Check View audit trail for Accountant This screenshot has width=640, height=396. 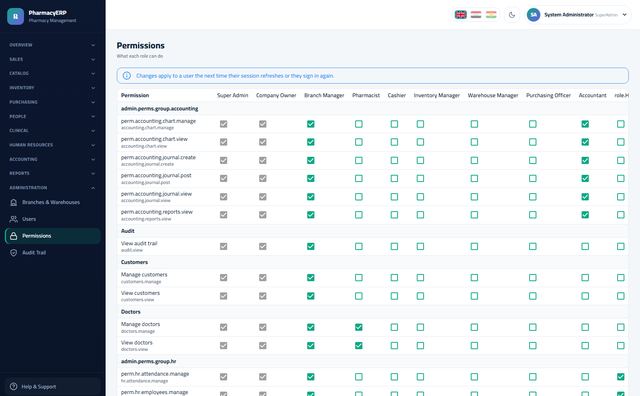coord(585,246)
